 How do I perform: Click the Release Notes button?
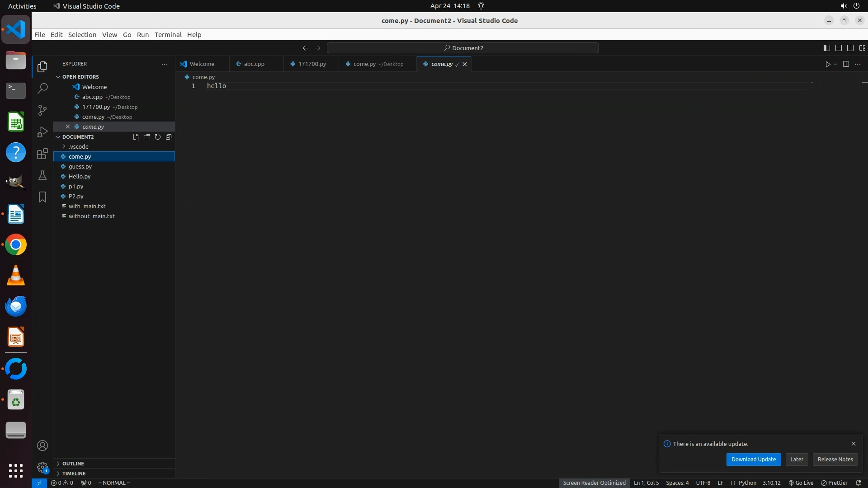pos(835,460)
